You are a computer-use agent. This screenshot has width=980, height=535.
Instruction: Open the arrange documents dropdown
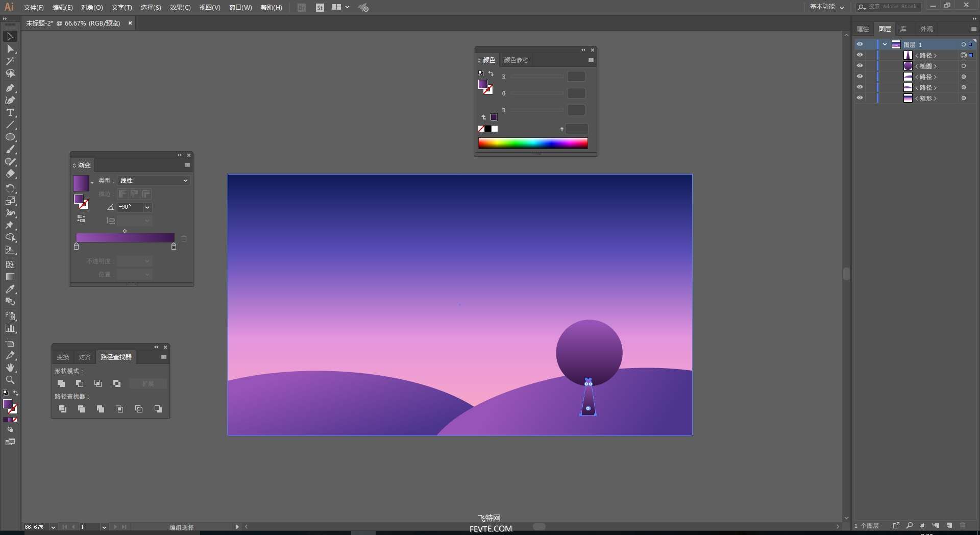(340, 7)
